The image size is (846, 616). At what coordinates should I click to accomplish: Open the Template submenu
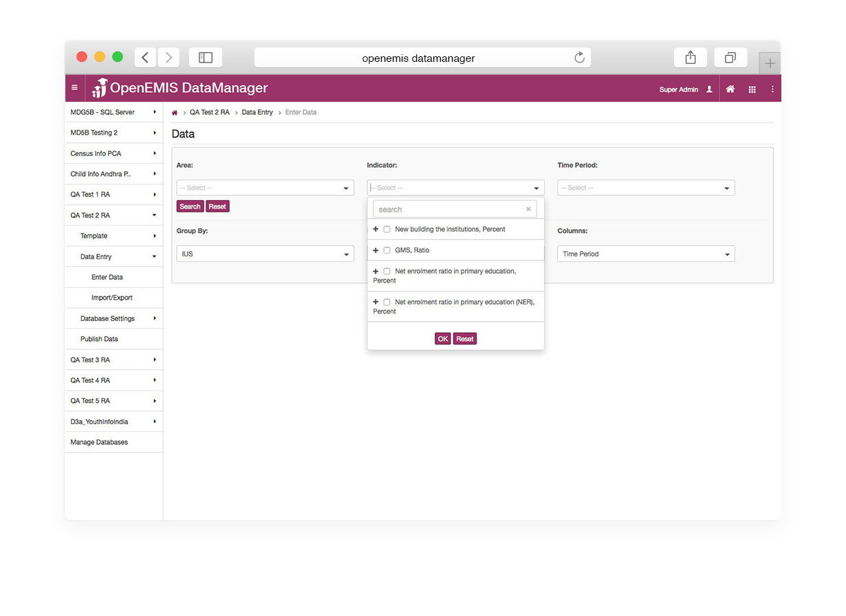tap(113, 236)
